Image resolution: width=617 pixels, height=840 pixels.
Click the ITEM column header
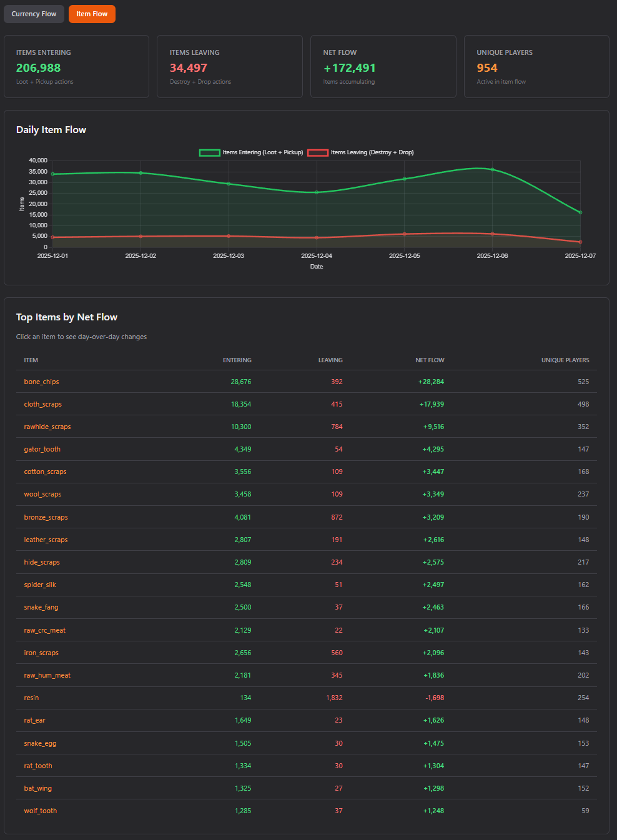[x=31, y=360]
